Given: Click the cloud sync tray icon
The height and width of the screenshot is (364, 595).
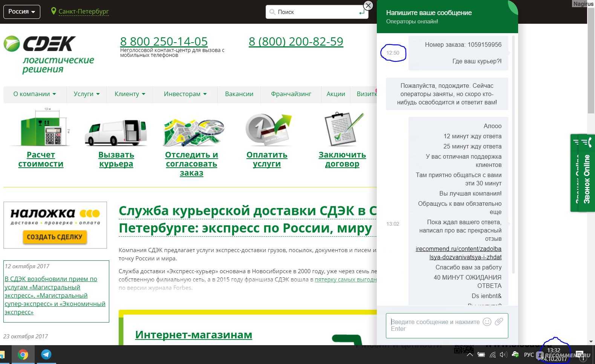Looking at the screenshot, I should [x=515, y=355].
